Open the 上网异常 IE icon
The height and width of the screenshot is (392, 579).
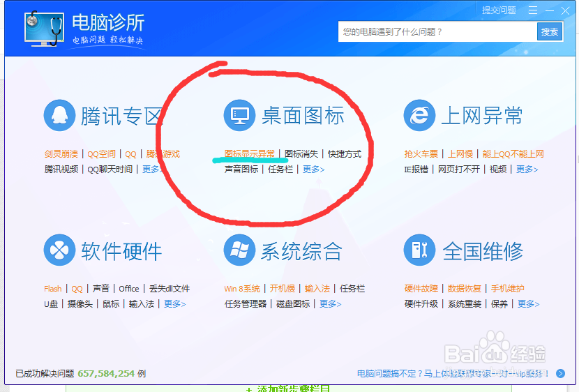(419, 115)
